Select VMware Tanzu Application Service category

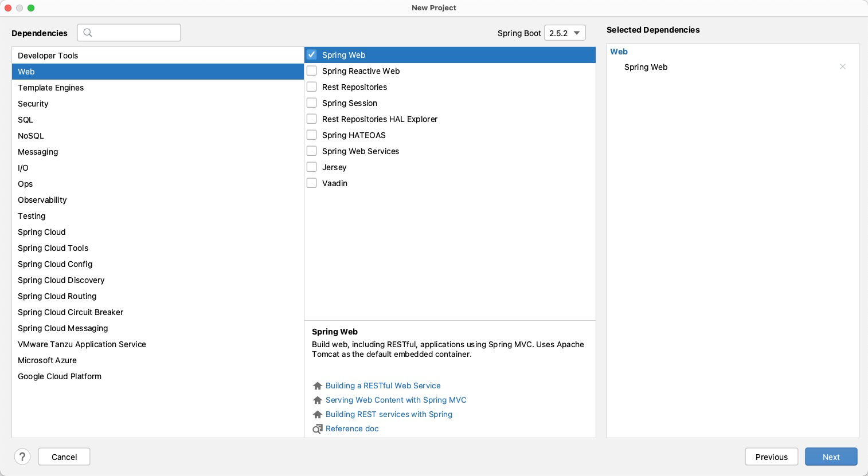coord(158,344)
